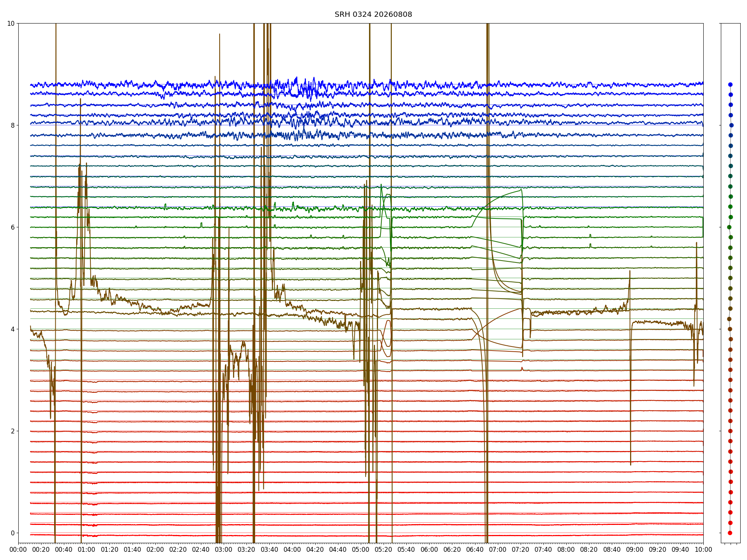
Task: Click the y-axis tick label "10"
Action: coord(11,24)
